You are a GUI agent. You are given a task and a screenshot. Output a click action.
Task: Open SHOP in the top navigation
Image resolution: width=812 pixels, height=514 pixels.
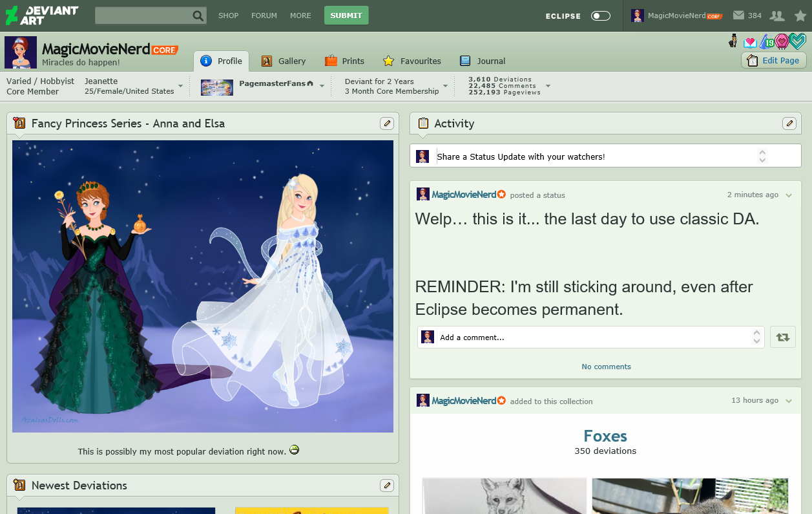point(228,16)
